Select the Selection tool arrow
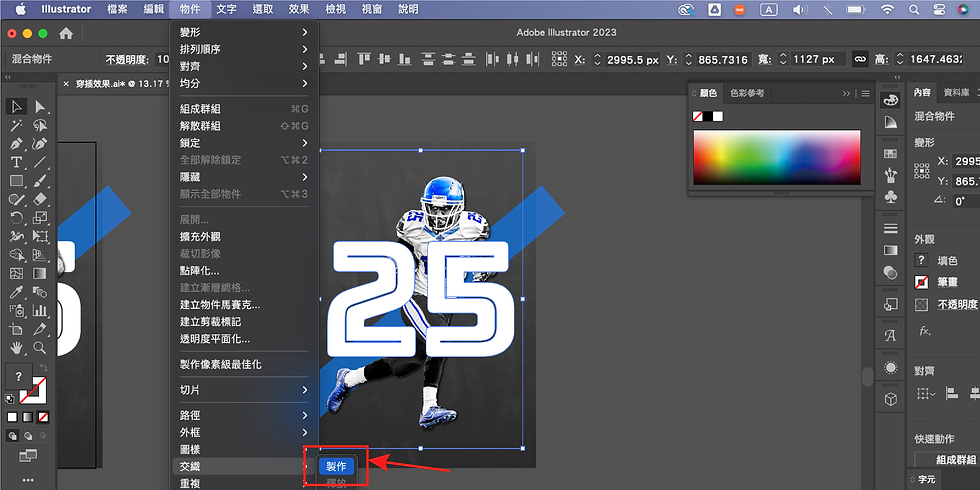The image size is (980, 490). point(17,106)
